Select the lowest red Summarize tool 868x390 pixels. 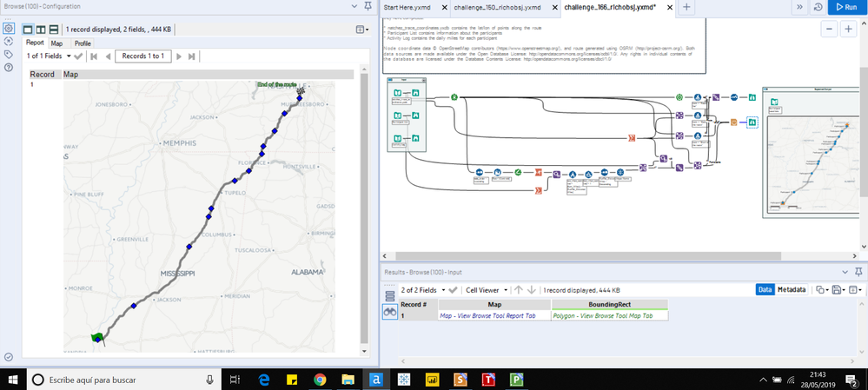coord(538,191)
